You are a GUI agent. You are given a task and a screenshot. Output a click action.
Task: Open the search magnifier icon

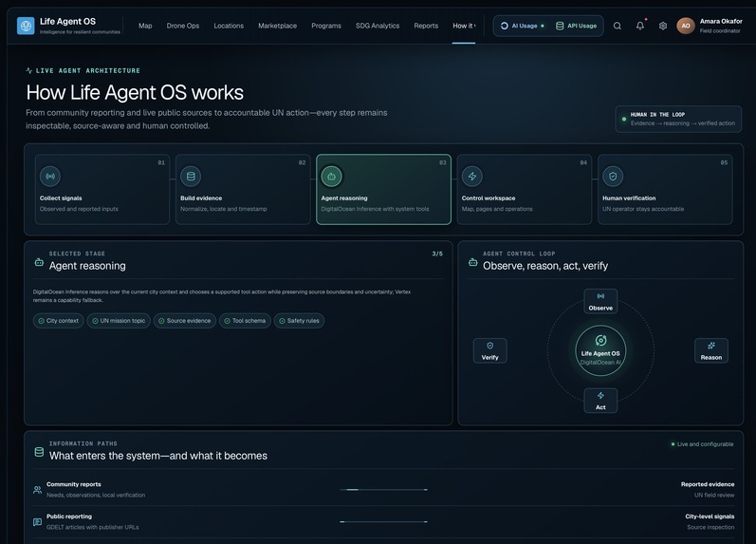618,26
